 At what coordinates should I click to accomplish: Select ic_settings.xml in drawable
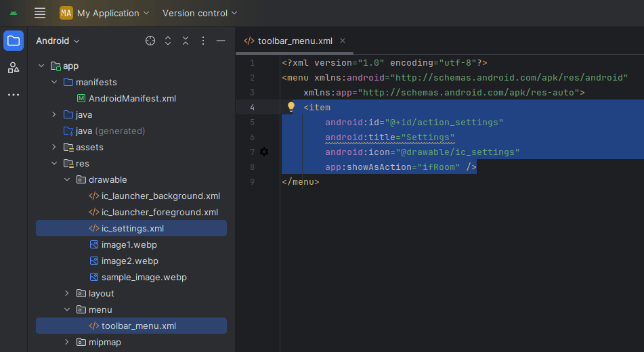(131, 228)
